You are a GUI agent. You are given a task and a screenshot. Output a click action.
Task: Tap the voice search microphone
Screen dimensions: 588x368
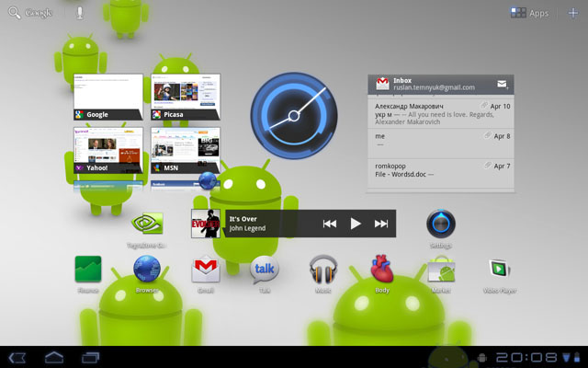[80, 13]
